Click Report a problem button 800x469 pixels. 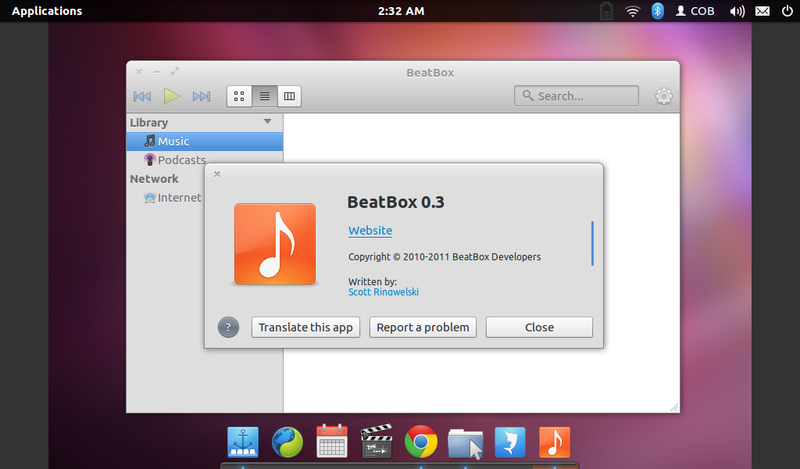[423, 327]
